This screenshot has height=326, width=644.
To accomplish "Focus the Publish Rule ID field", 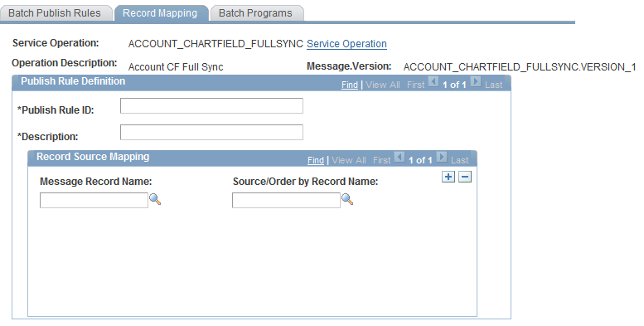I will 211,105.
